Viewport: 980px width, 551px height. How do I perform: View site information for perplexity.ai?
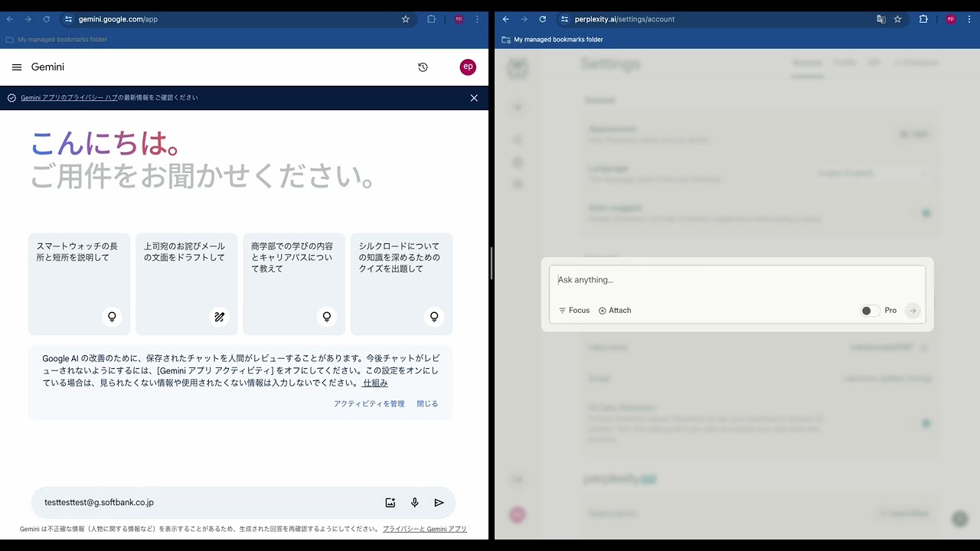(564, 19)
